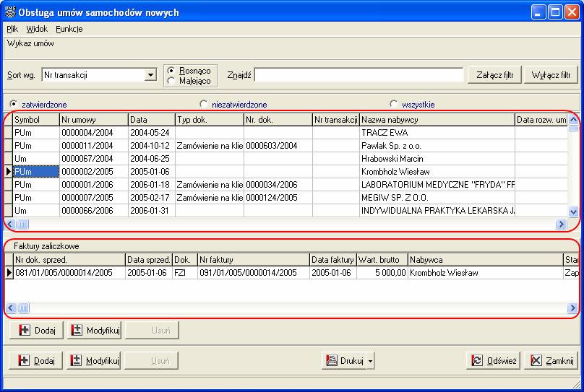The image size is (584, 392).
Task: Select contract number 0000066/2006
Action: pos(94,211)
